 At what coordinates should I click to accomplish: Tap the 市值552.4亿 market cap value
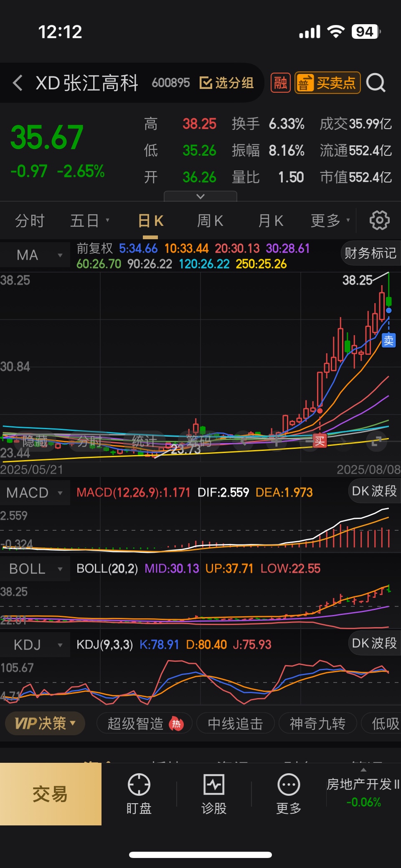click(356, 177)
